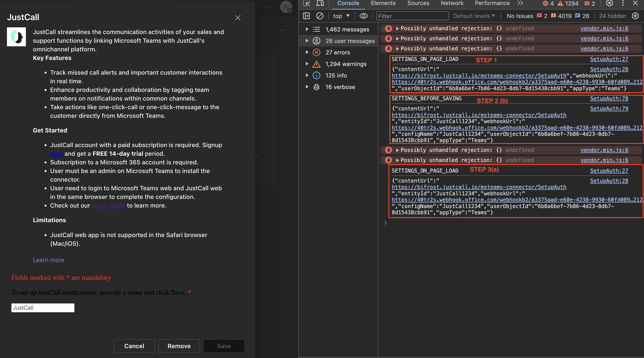The image size is (644, 358).
Task: Click the issues flag badge showing 2 in the DevTools tab bar
Action: point(590,4)
